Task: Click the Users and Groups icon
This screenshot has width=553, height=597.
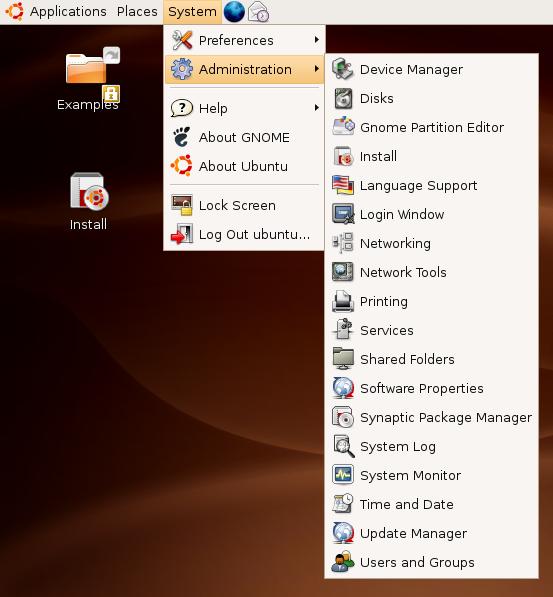Action: pyautogui.click(x=343, y=562)
